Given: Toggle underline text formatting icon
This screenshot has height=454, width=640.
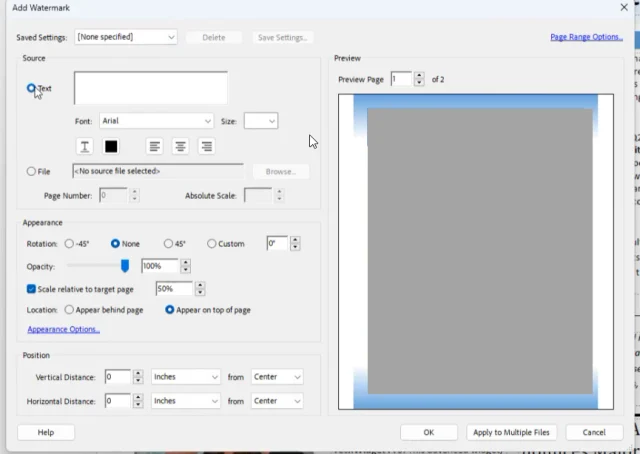Looking at the screenshot, I should click(84, 146).
